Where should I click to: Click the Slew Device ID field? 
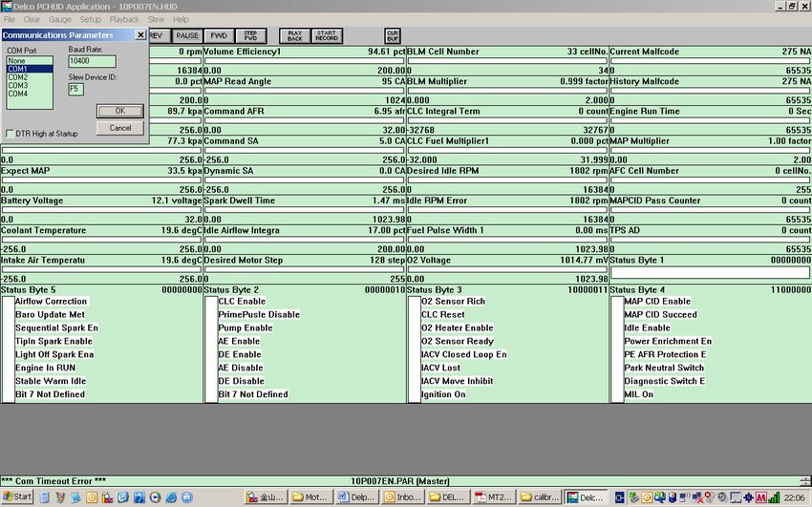(75, 89)
